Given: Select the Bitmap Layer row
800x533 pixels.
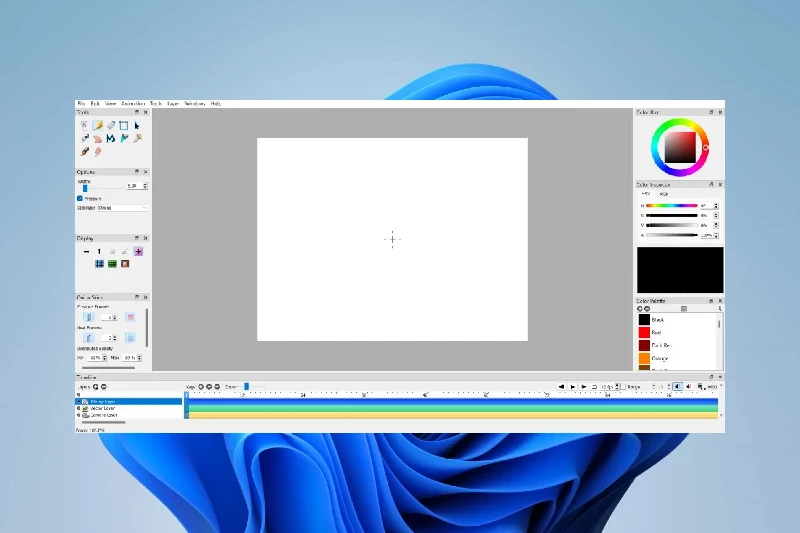Looking at the screenshot, I should (x=129, y=401).
